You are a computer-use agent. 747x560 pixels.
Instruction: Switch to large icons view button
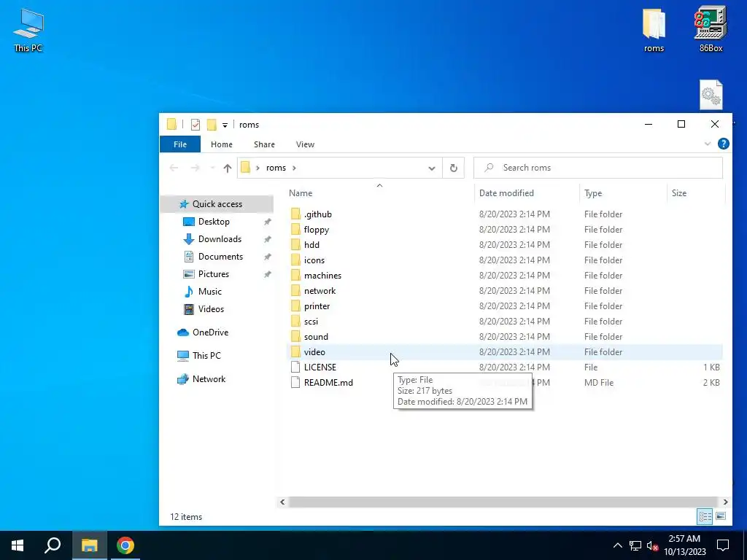721,516
